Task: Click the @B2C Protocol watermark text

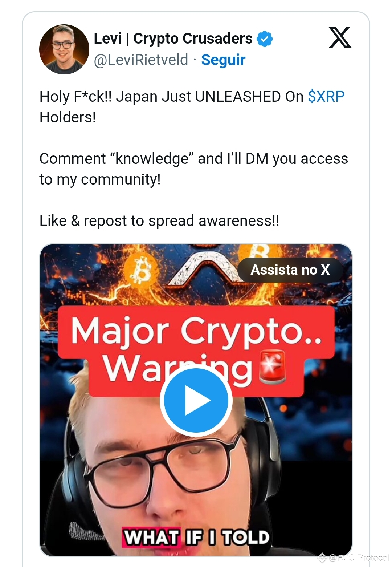Action: (359, 558)
